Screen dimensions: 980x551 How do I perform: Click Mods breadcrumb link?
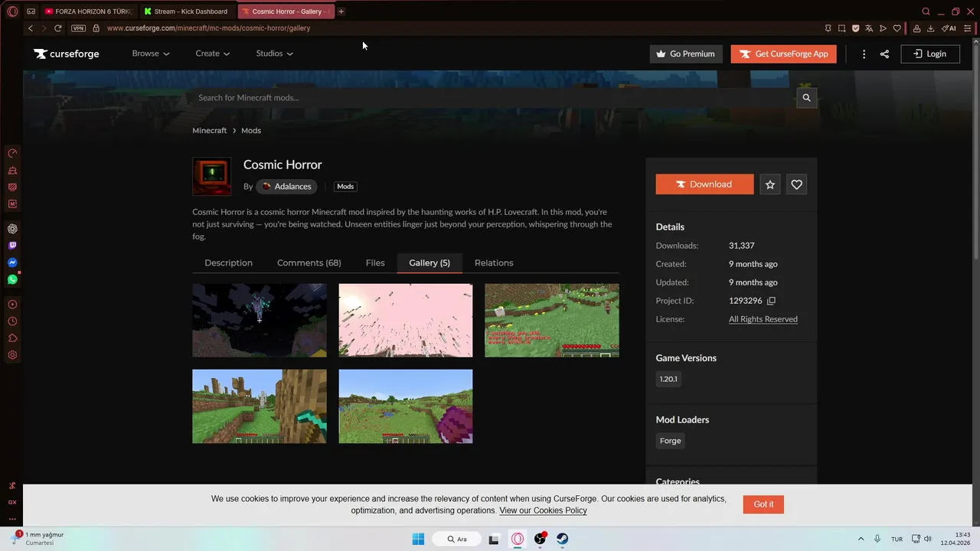251,130
